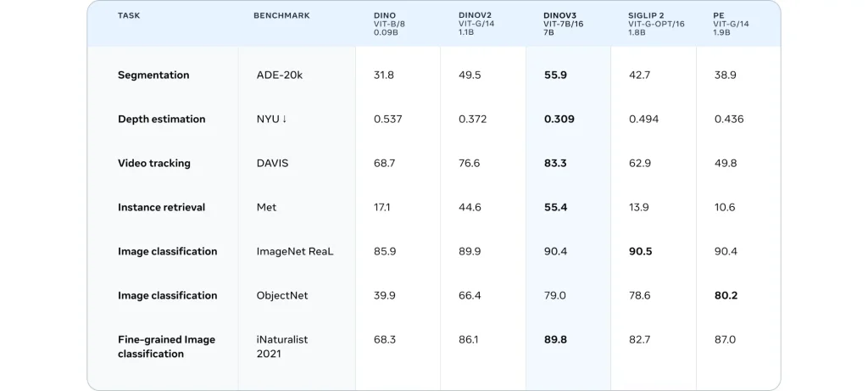Click the bold 55.9 segmentation score
Screen dimensions: 868x391
[x=555, y=75]
